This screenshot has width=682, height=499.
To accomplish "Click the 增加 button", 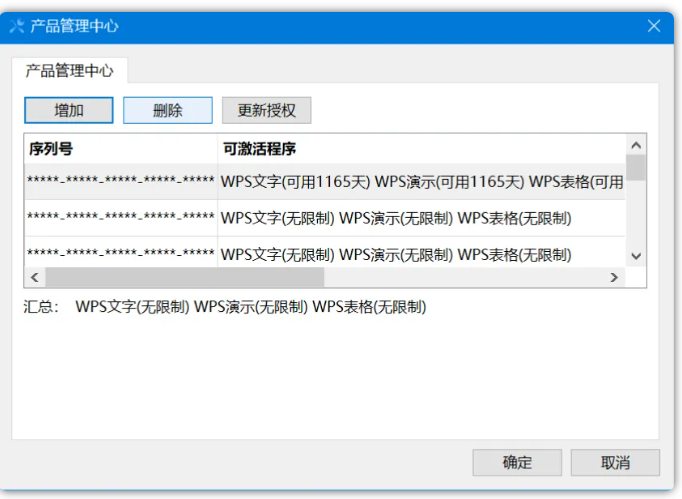I will (x=69, y=110).
